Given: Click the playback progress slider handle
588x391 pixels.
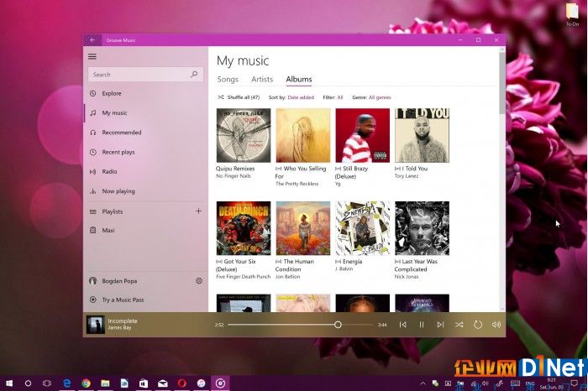Looking at the screenshot, I should pos(338,325).
